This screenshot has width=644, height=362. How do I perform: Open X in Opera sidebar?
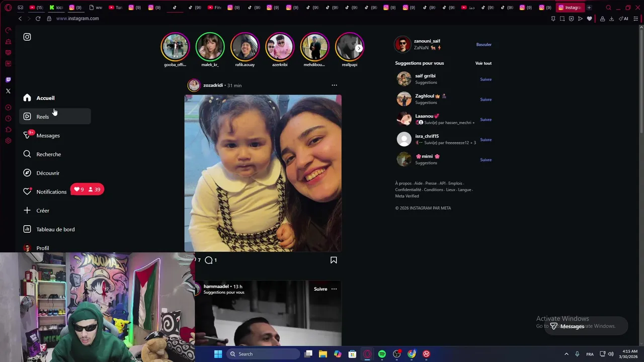(x=8, y=91)
